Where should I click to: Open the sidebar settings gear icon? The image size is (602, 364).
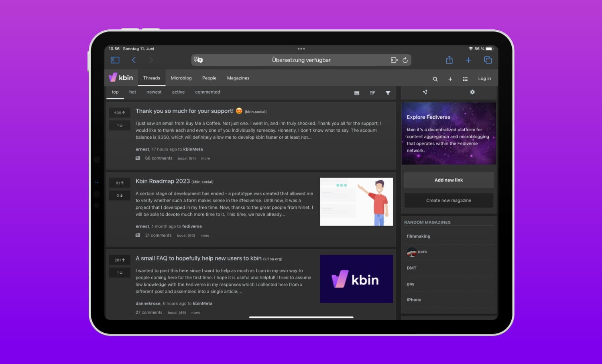pyautogui.click(x=472, y=92)
